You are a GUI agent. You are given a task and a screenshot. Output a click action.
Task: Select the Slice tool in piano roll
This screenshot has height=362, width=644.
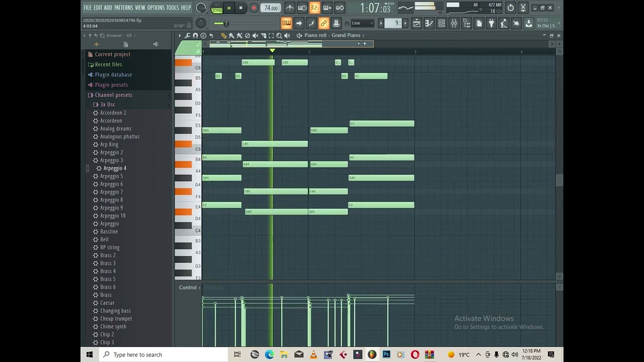click(263, 35)
